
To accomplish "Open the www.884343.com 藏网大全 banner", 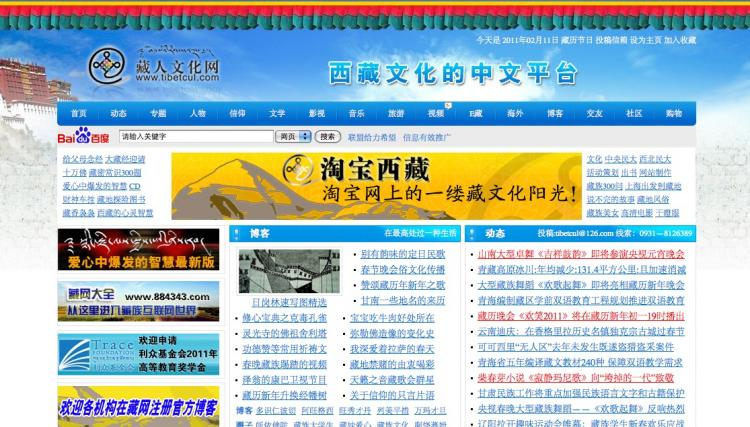I will pos(138,301).
